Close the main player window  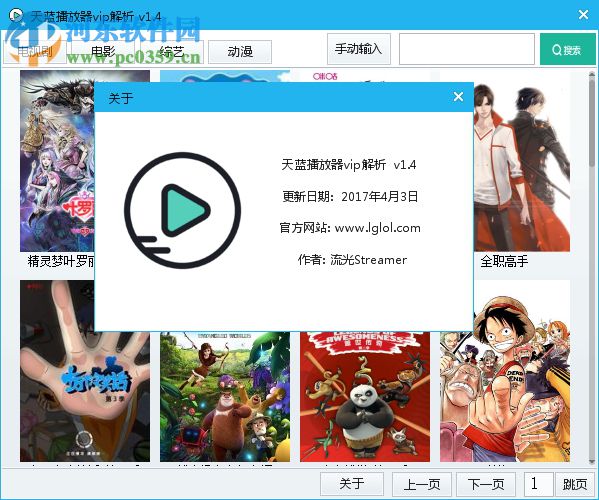[x=583, y=15]
